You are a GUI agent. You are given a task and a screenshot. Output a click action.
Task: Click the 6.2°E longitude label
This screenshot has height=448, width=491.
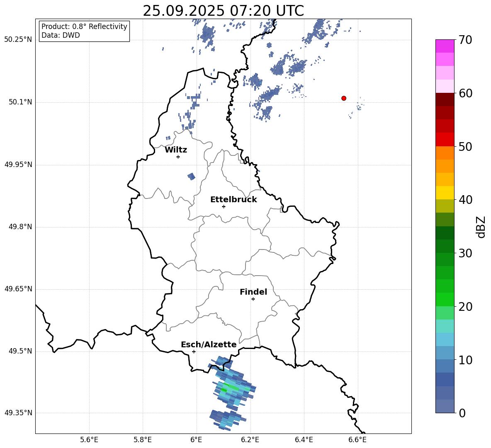tap(250, 440)
